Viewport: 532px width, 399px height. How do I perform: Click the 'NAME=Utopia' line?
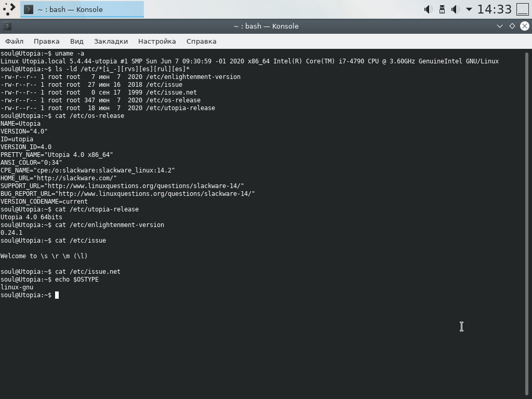click(20, 124)
